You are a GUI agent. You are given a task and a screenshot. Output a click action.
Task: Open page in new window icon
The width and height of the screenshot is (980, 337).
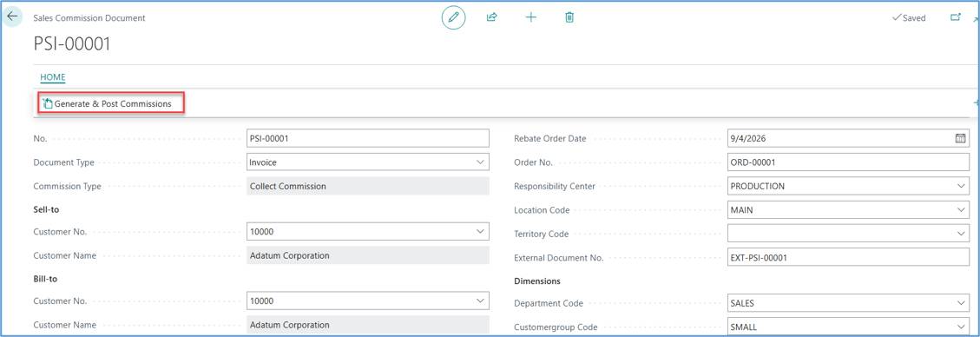tap(956, 17)
